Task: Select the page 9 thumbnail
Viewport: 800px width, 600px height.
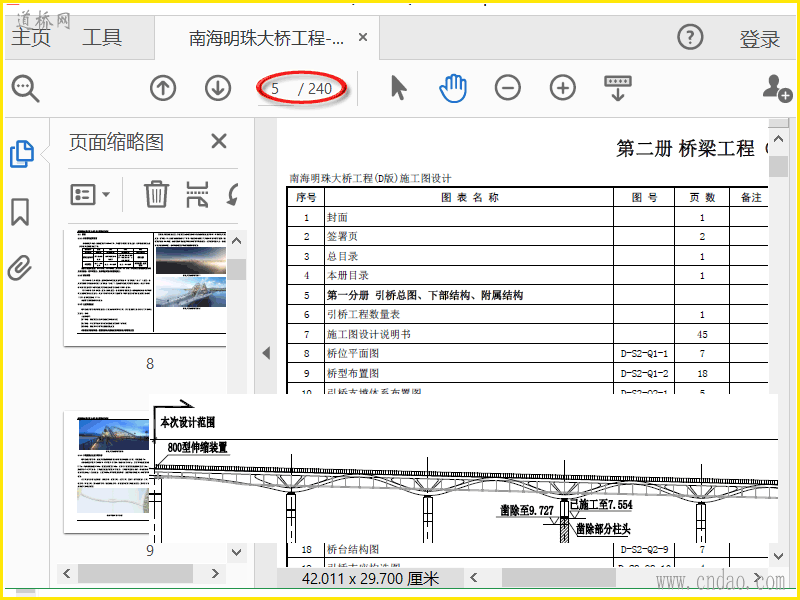Action: (x=107, y=472)
